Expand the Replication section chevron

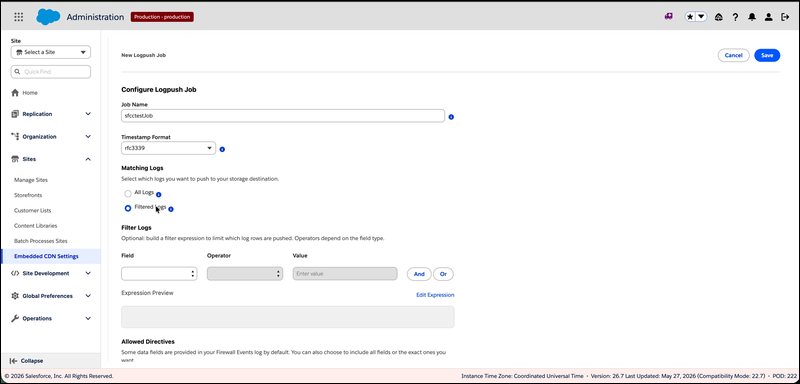point(88,114)
